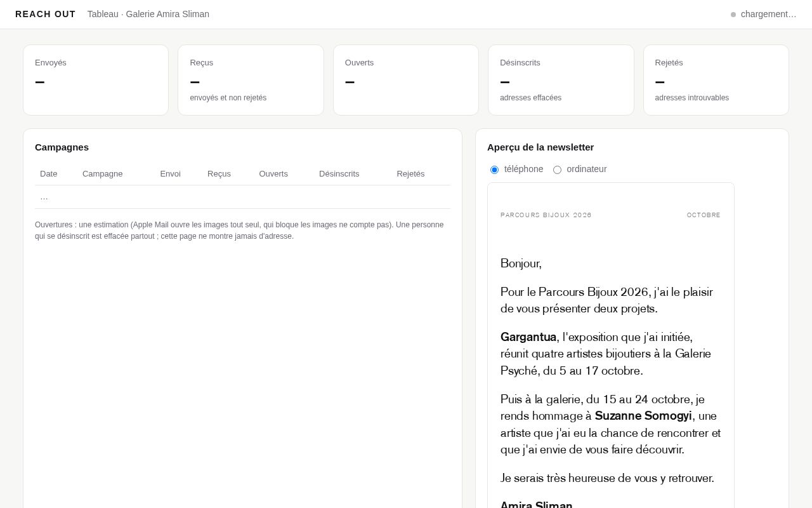812x508 pixels.
Task: Click 'envoyés et non rejetés' caption
Action: 228,98
